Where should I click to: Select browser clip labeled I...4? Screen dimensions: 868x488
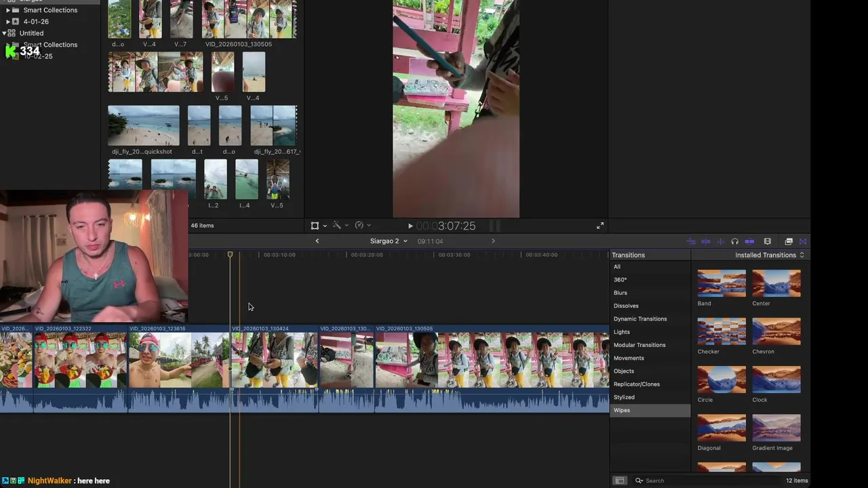point(246,179)
